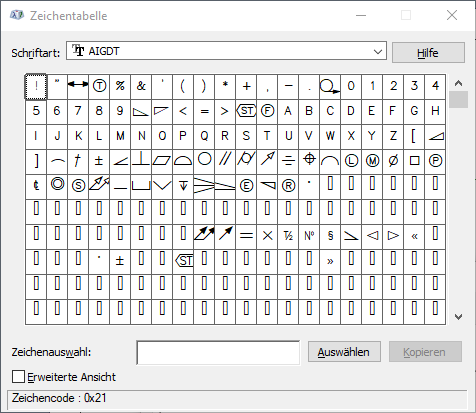Image resolution: width=476 pixels, height=413 pixels.
Task: Pick the parallelism double-slash symbol
Action: pos(225,161)
